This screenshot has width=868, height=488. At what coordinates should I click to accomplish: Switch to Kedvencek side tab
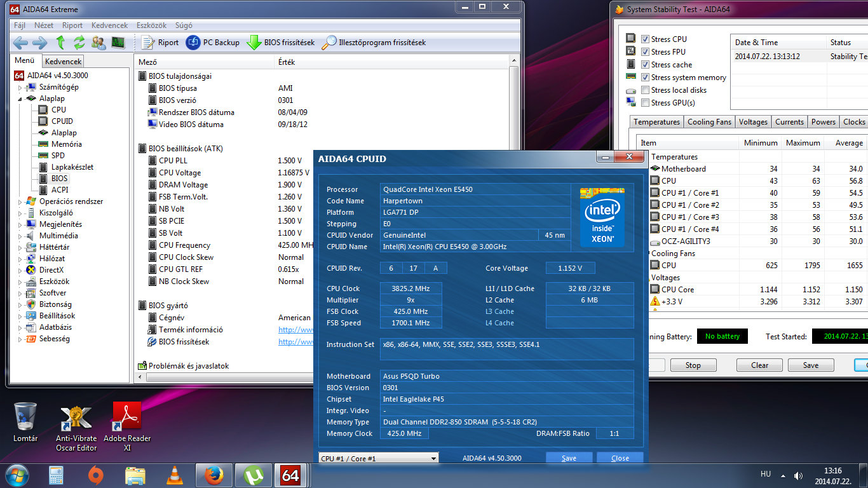click(x=63, y=62)
